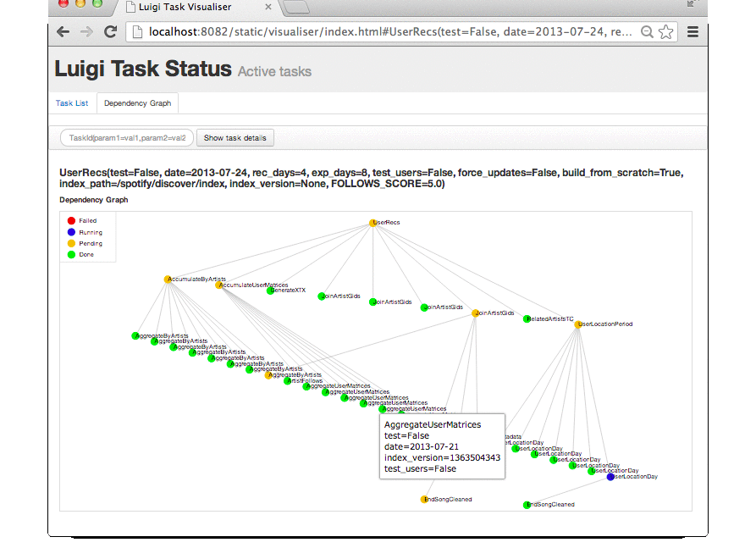
Task: Click the index_version=1363504343 tooltip line
Action: click(x=442, y=457)
